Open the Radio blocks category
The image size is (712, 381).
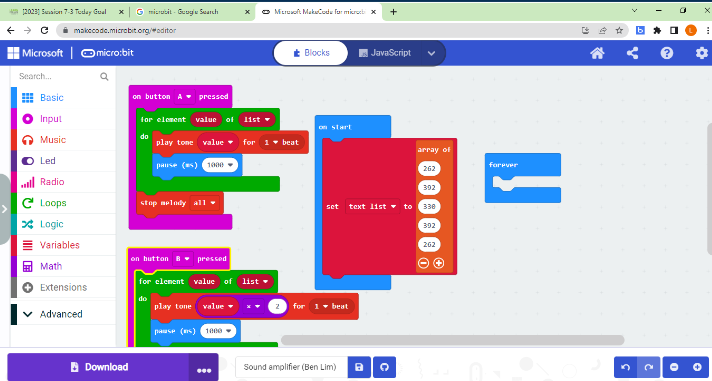click(63, 182)
